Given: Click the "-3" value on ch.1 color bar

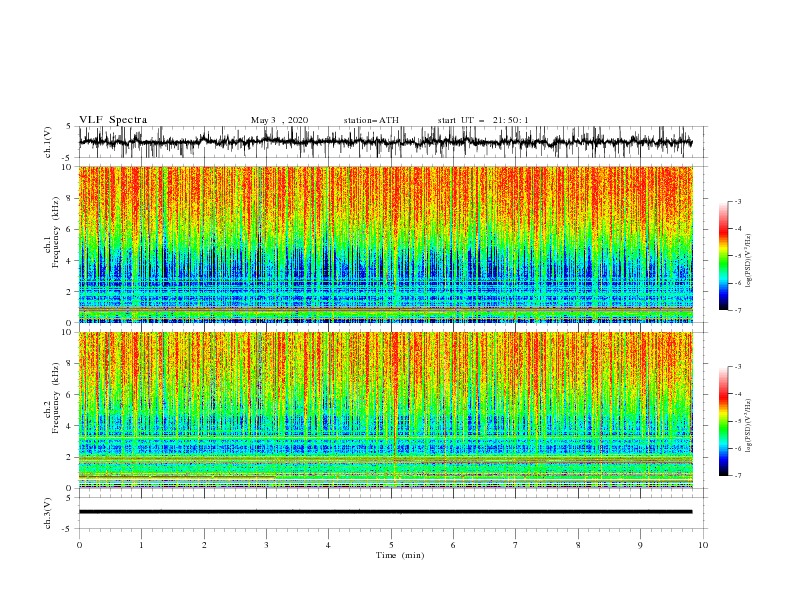Looking at the screenshot, I should pos(738,201).
